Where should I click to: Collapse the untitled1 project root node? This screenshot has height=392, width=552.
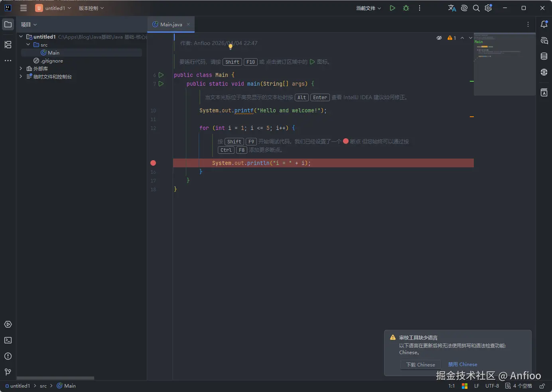[21, 37]
